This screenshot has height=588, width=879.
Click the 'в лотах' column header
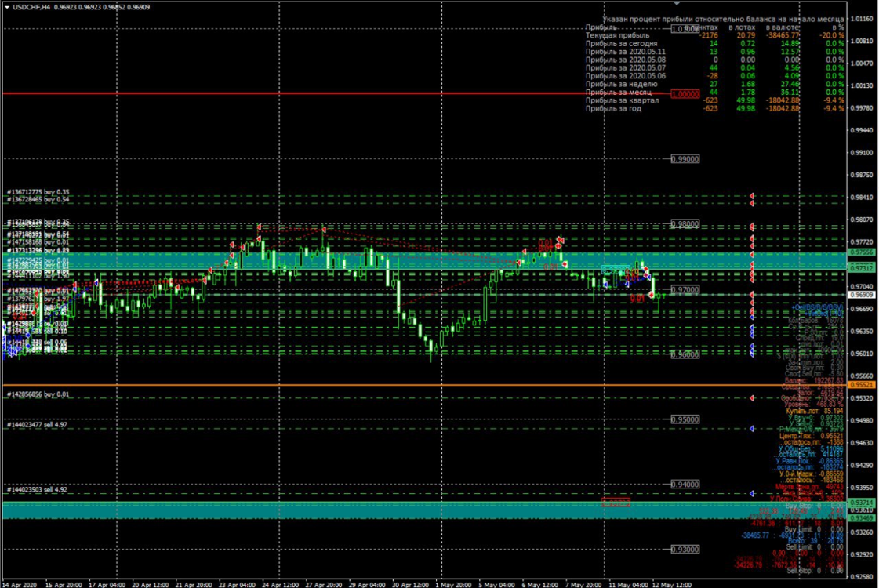click(742, 27)
